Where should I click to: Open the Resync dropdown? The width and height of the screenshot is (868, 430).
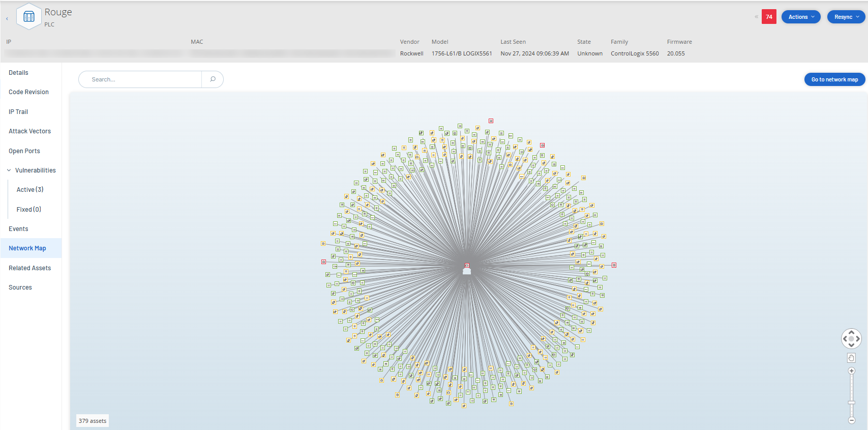[x=846, y=17]
